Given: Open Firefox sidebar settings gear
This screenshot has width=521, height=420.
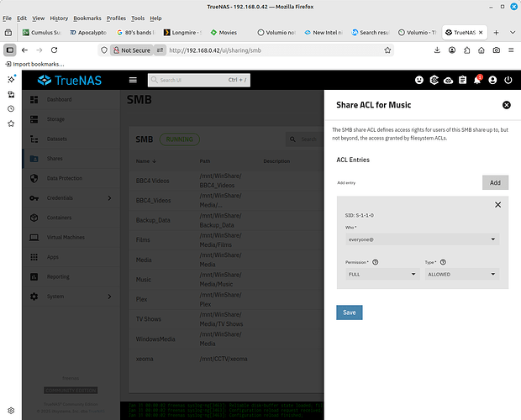Looking at the screenshot, I should tap(11, 412).
